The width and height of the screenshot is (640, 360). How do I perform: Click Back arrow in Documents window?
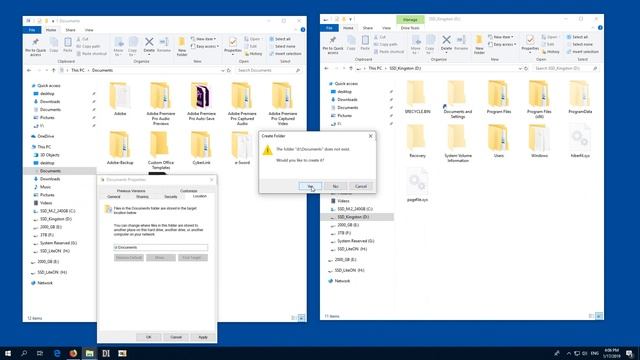[x=29, y=70]
